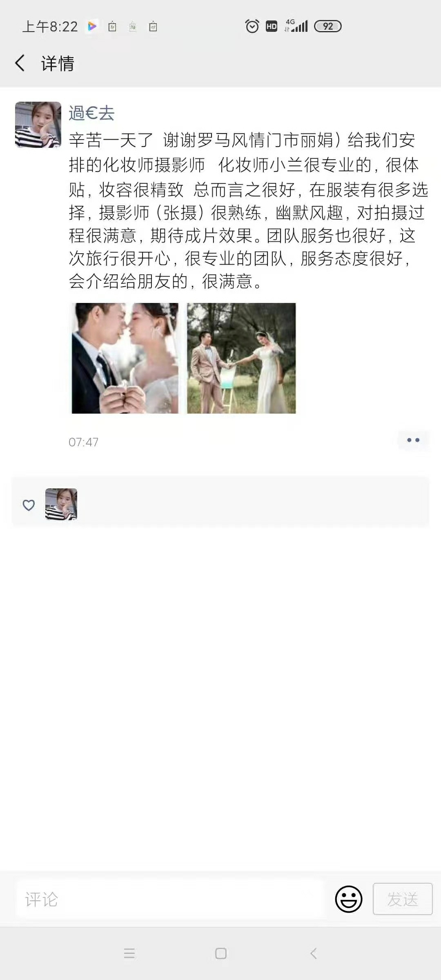Image resolution: width=441 pixels, height=980 pixels.
Task: Tap the 发送 send button
Action: click(403, 899)
